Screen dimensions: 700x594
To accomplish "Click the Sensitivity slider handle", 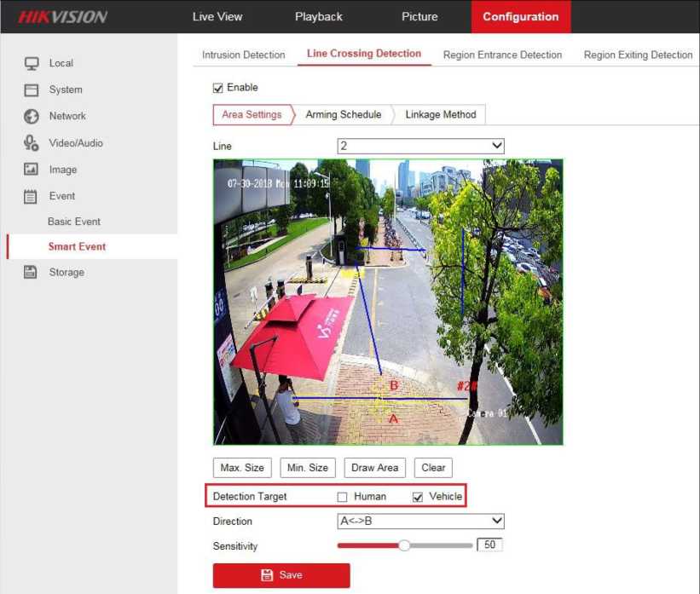I will click(405, 545).
